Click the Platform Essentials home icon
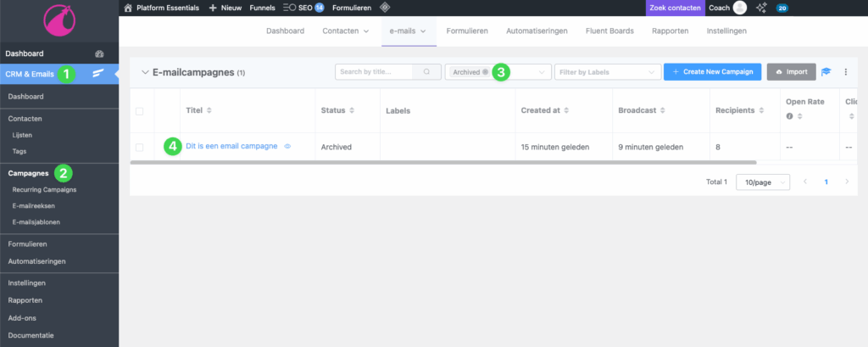The width and height of the screenshot is (868, 347). click(128, 8)
